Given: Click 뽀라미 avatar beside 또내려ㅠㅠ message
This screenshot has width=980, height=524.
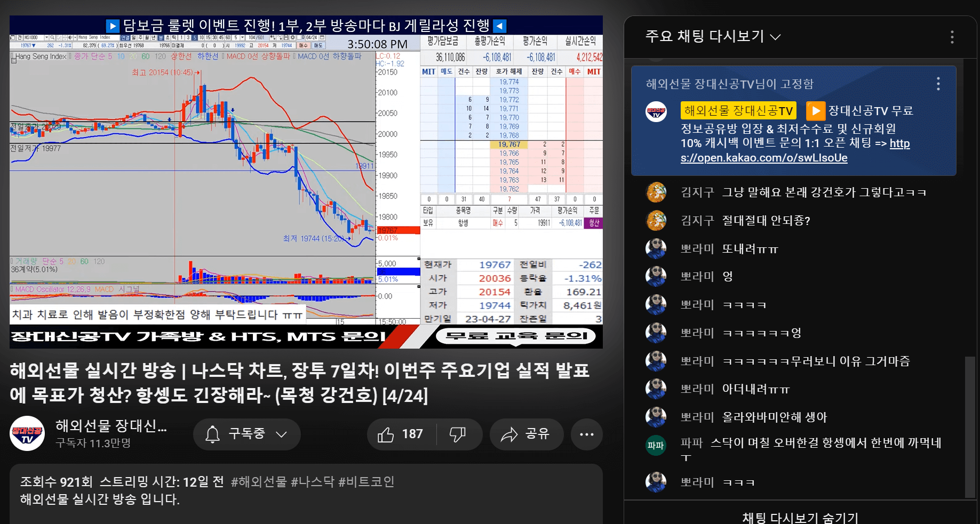Looking at the screenshot, I should (x=656, y=249).
